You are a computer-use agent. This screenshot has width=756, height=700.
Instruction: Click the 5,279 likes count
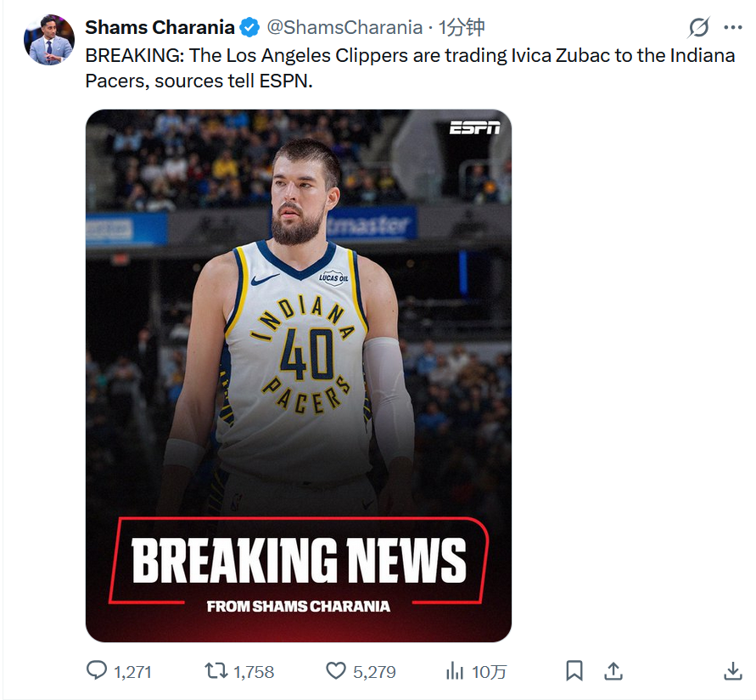374,672
